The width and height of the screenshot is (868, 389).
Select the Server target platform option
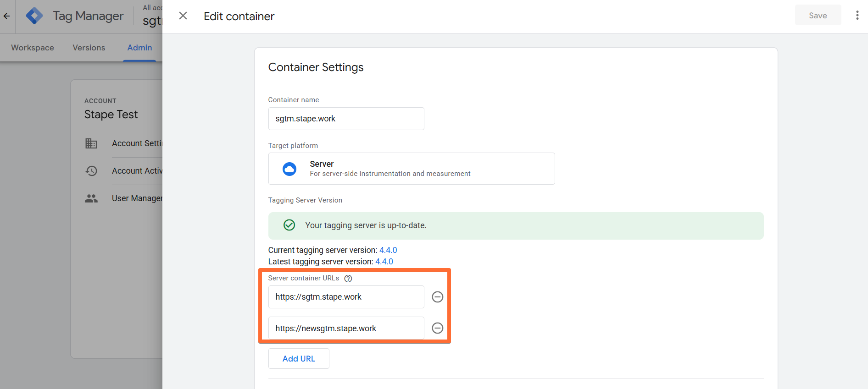[411, 169]
